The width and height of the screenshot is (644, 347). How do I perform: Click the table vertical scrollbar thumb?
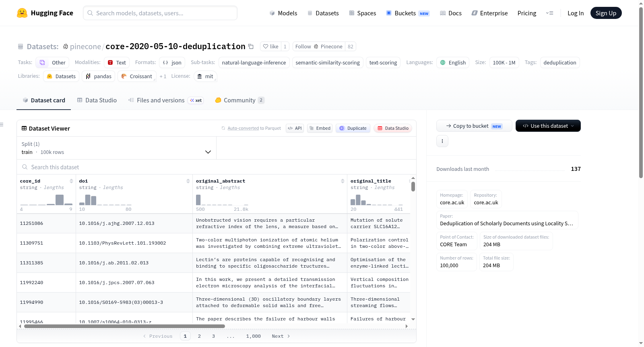tap(413, 187)
